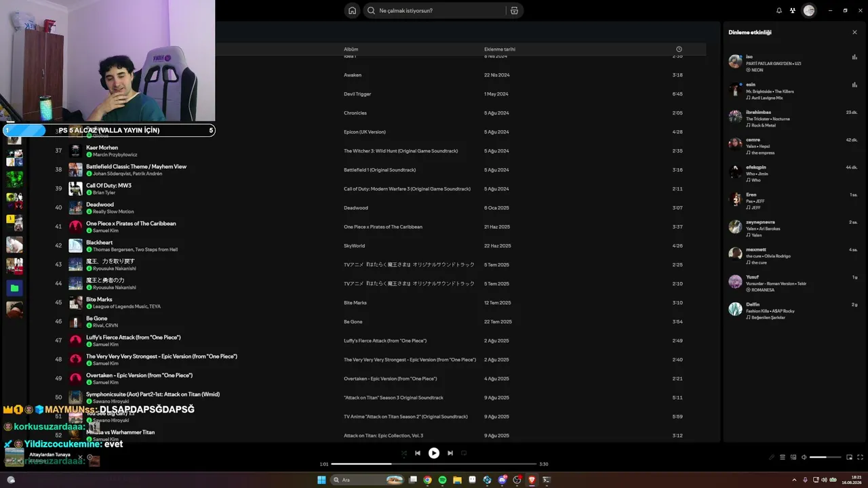
Task: Select the track Overtaken - Epic Version
Action: [x=139, y=375]
